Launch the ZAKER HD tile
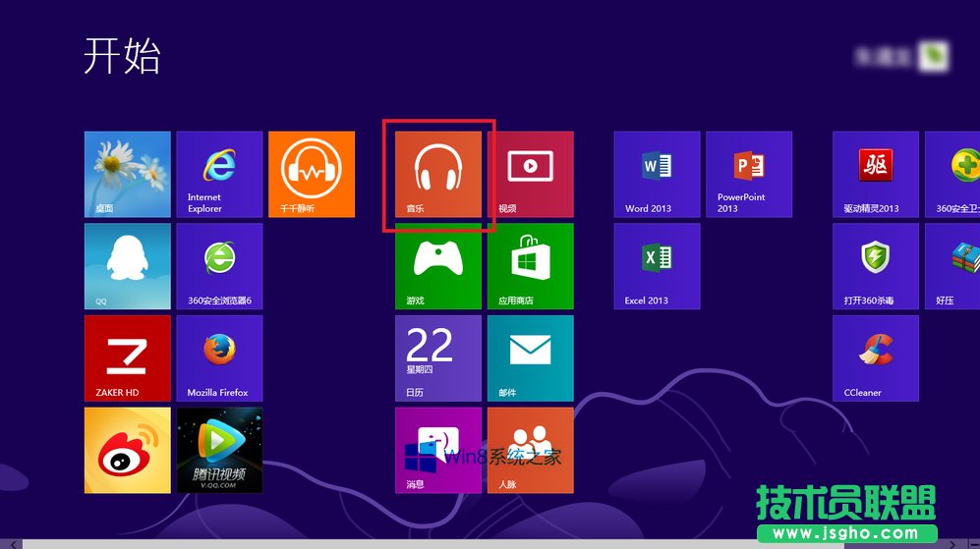Image resolution: width=980 pixels, height=549 pixels. pos(127,357)
